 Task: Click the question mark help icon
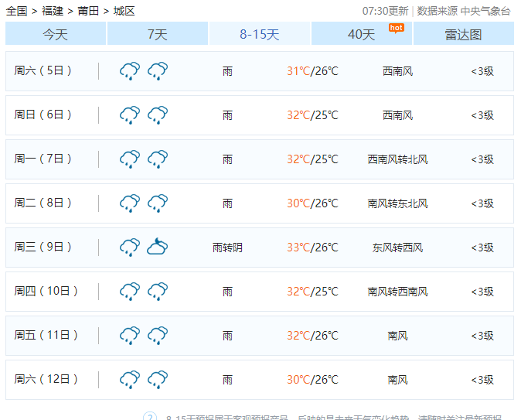click(x=150, y=416)
